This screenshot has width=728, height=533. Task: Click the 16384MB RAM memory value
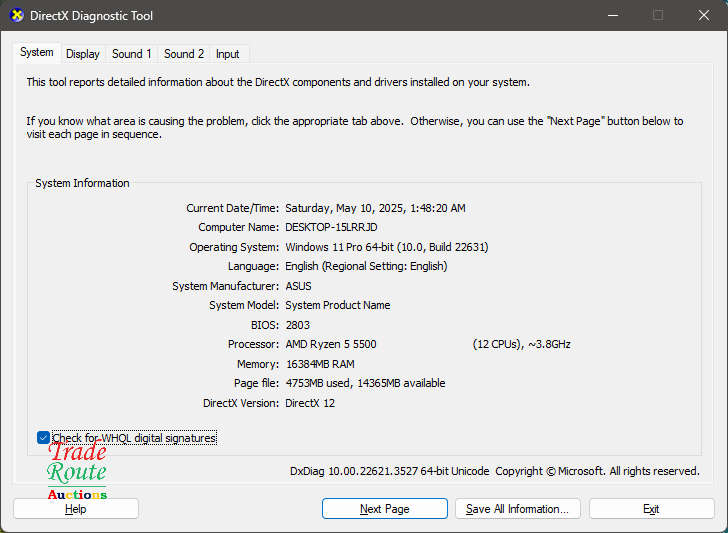tap(320, 364)
